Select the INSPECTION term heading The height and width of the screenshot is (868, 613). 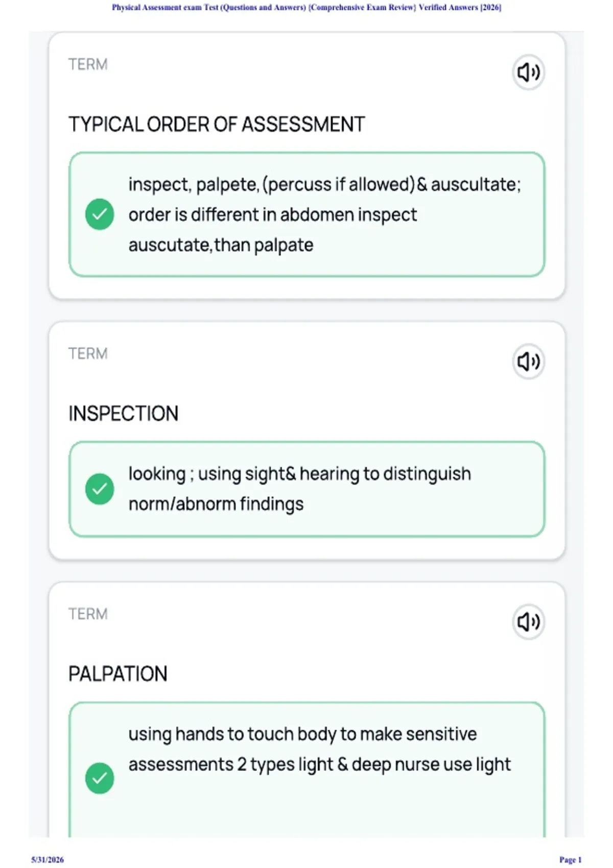pyautogui.click(x=123, y=414)
